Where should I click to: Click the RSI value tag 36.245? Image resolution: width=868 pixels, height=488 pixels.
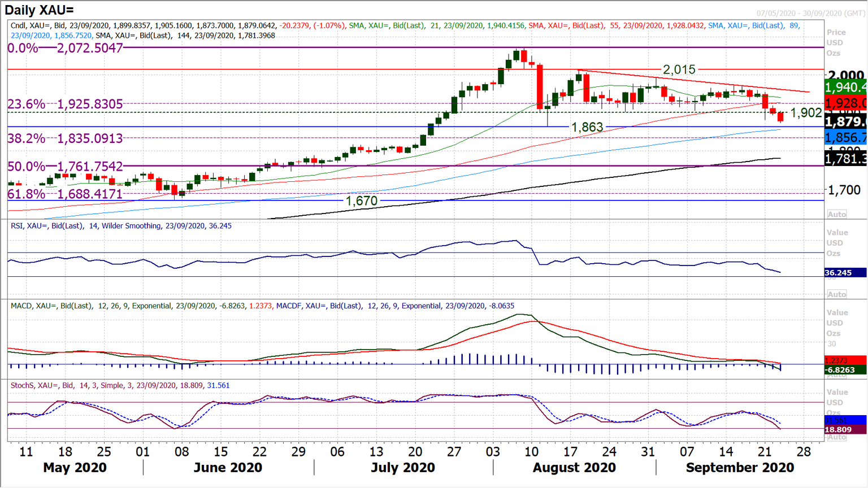click(x=845, y=273)
